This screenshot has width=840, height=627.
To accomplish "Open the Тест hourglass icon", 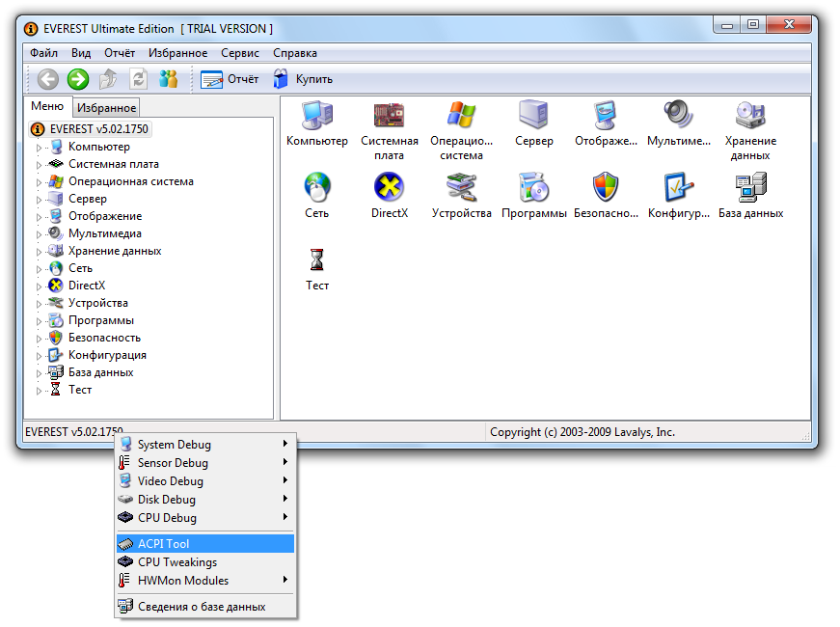I will tap(316, 260).
